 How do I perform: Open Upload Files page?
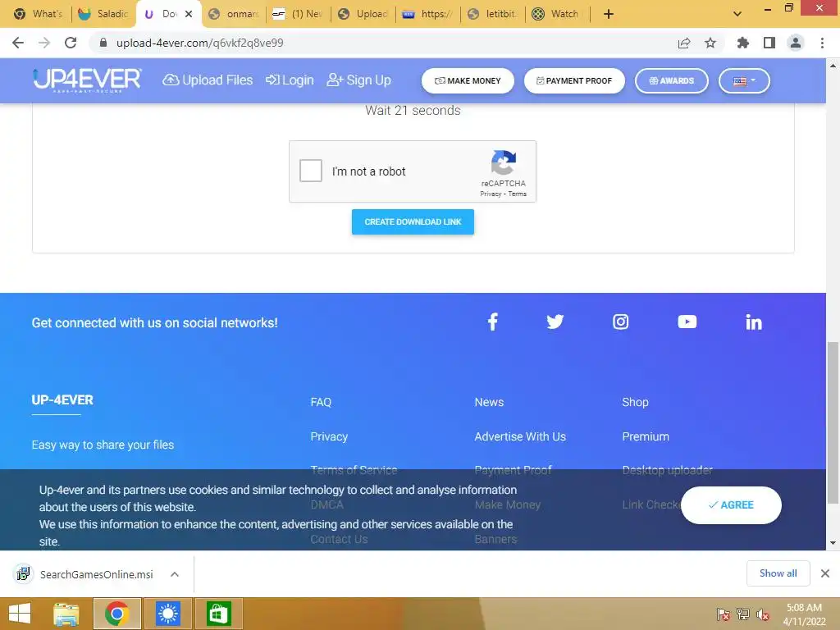[x=208, y=80]
